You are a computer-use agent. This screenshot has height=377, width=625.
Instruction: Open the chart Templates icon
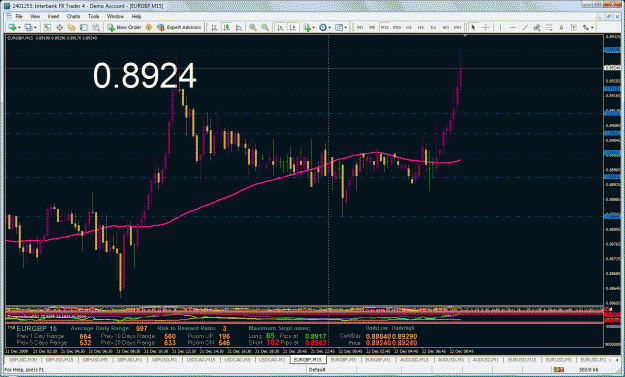coord(338,27)
